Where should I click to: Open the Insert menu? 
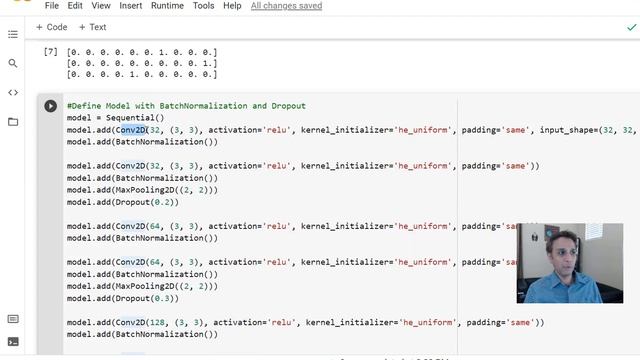coord(131,6)
